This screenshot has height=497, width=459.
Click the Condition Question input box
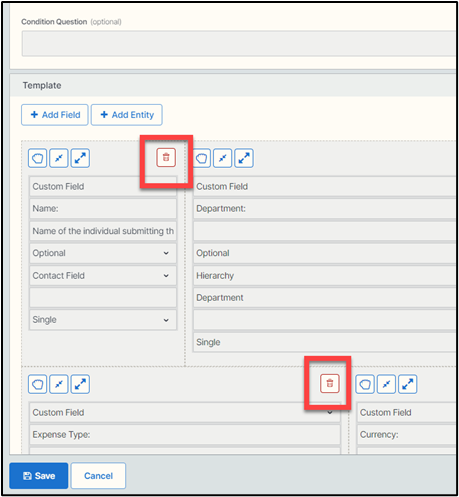coord(239,44)
